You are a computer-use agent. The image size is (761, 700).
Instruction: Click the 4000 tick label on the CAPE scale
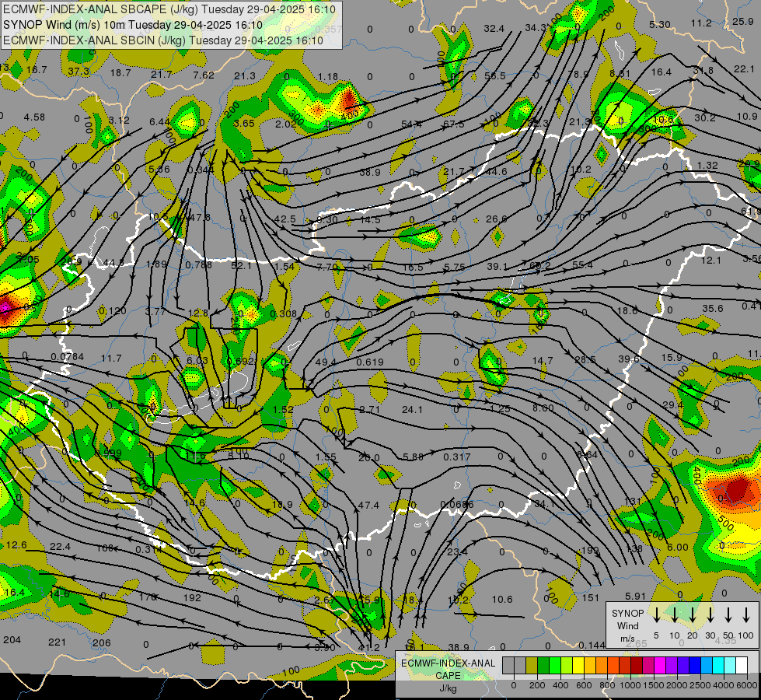point(724,685)
